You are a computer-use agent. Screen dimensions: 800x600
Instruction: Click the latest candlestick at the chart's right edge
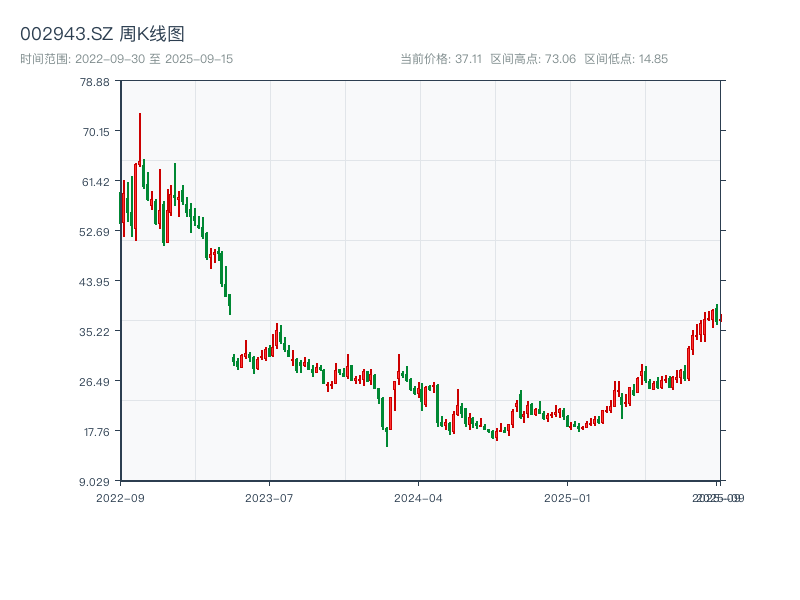[x=720, y=318]
